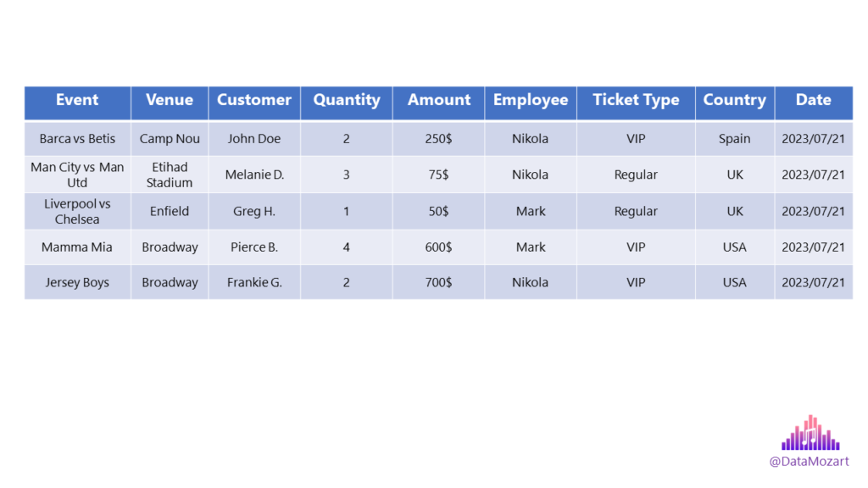Click the DataMozart music bars logo
Screen dimensions: 868x488
pos(810,433)
